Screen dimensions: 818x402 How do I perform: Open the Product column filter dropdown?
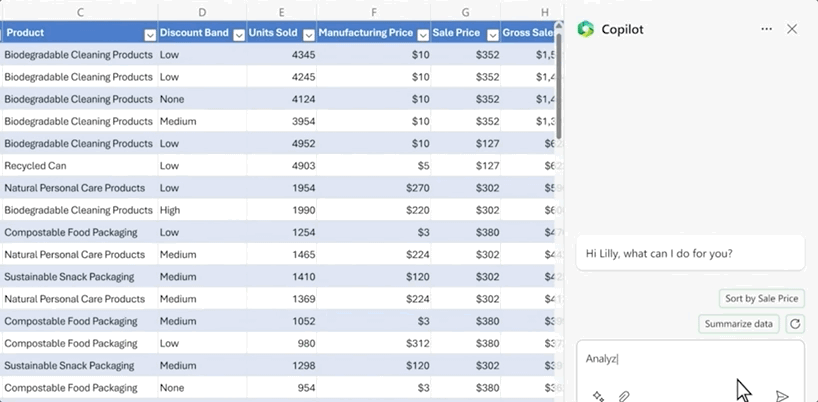pyautogui.click(x=150, y=34)
